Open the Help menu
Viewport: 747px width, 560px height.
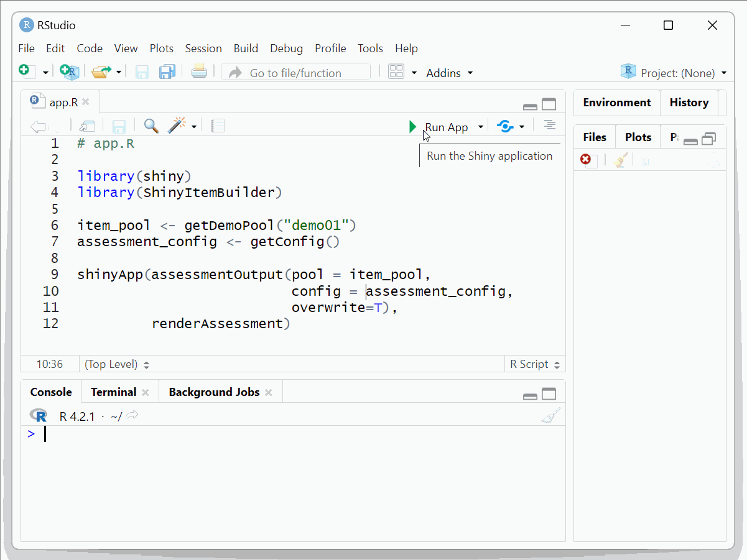click(x=406, y=48)
